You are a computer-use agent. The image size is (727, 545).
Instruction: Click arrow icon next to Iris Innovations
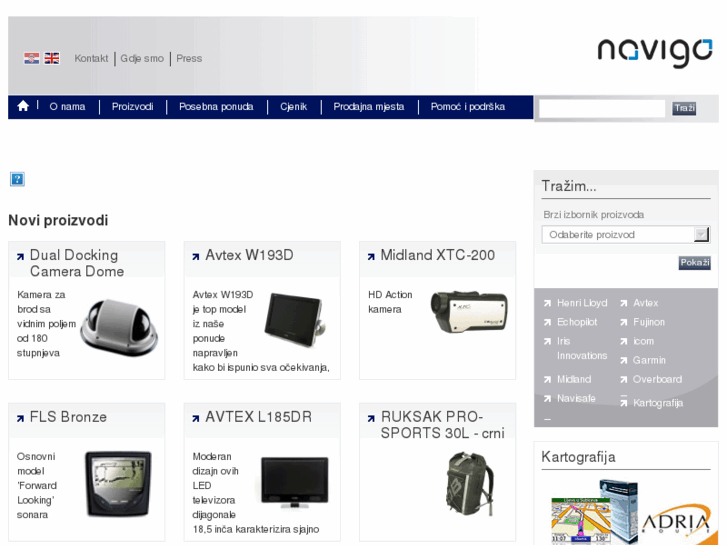click(x=548, y=341)
